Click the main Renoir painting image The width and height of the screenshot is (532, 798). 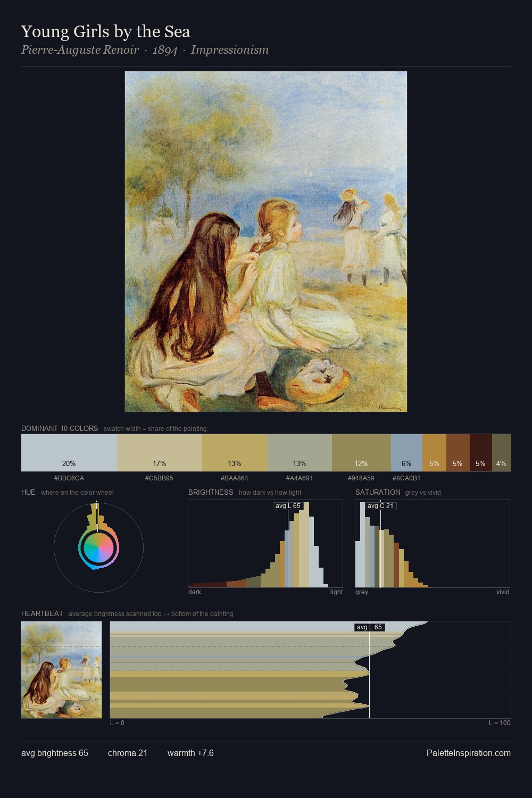click(266, 242)
